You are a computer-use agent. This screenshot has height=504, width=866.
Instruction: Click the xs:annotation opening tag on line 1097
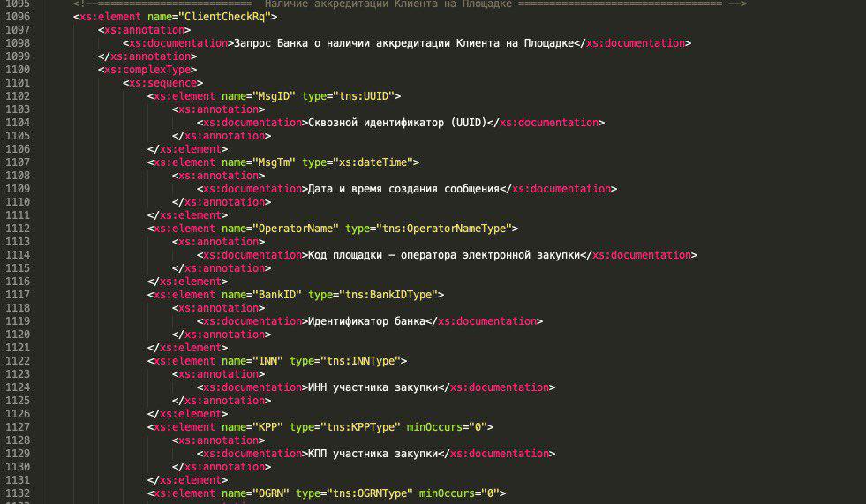[x=144, y=30]
